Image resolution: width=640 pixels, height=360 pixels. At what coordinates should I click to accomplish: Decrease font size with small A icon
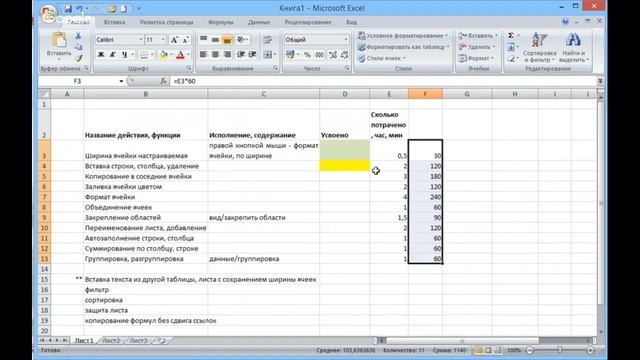(x=185, y=40)
